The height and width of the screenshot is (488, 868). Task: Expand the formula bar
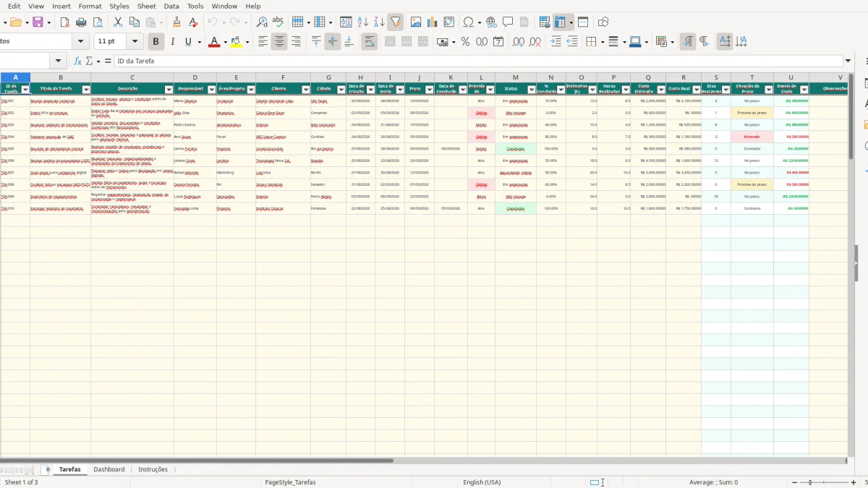pyautogui.click(x=848, y=61)
